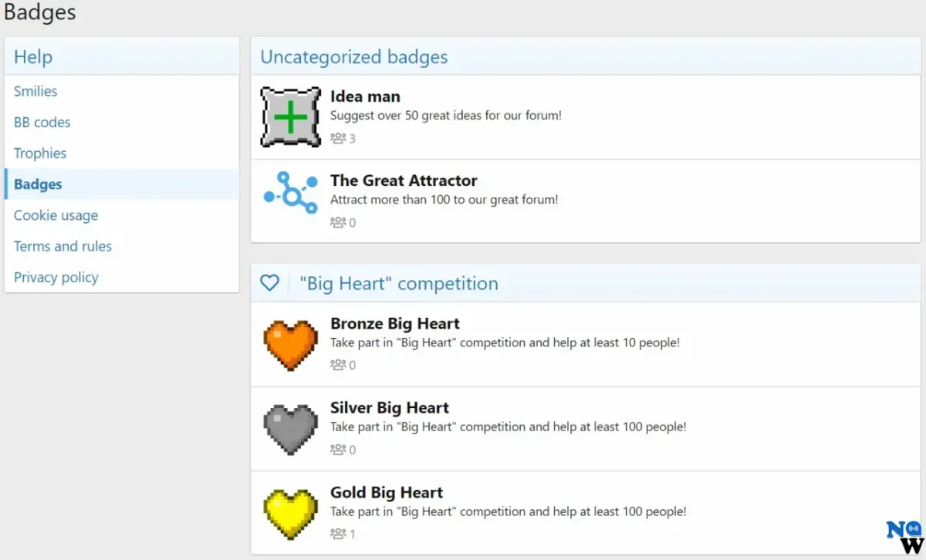This screenshot has height=560, width=926.
Task: Select the Badges sidebar item
Action: point(38,184)
